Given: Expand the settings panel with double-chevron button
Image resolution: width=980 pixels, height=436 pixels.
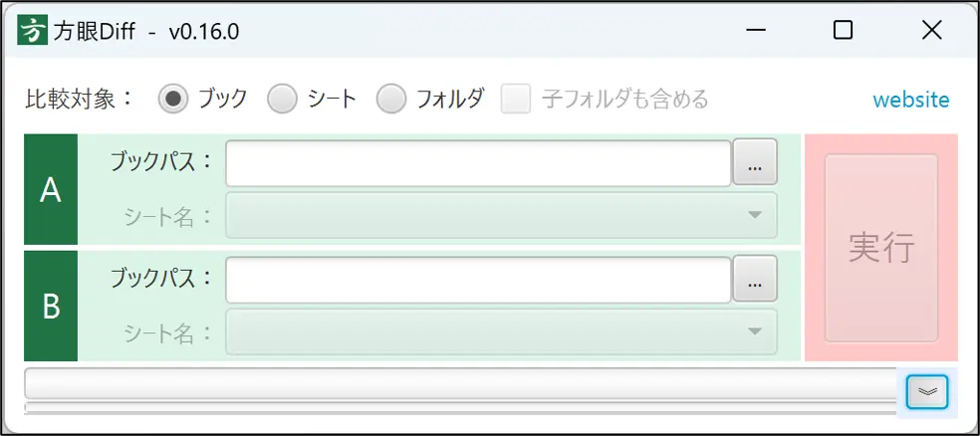Looking at the screenshot, I should click(927, 391).
